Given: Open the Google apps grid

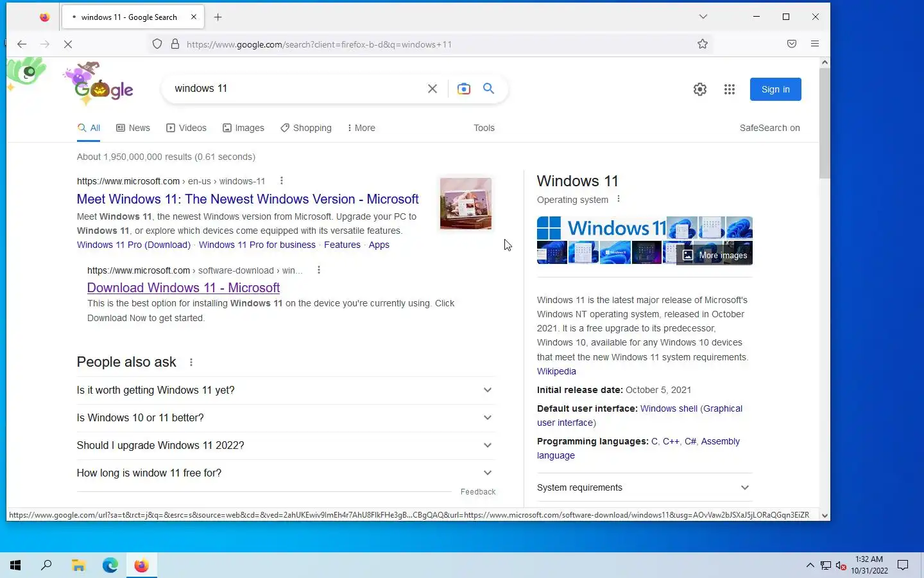Looking at the screenshot, I should pos(730,89).
